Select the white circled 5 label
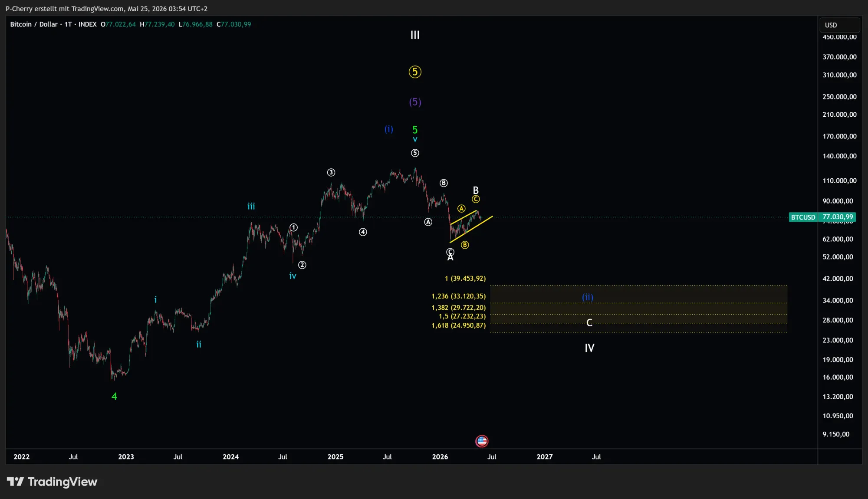The height and width of the screenshot is (499, 868). (415, 153)
